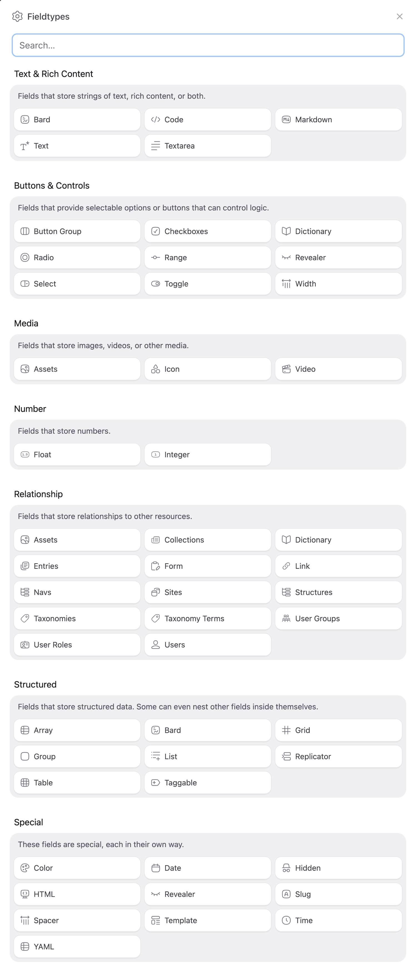Click inside the search field

point(209,45)
